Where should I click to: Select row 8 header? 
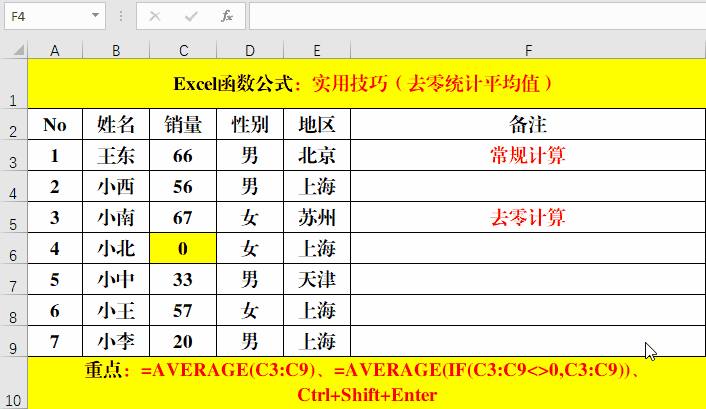point(14,311)
